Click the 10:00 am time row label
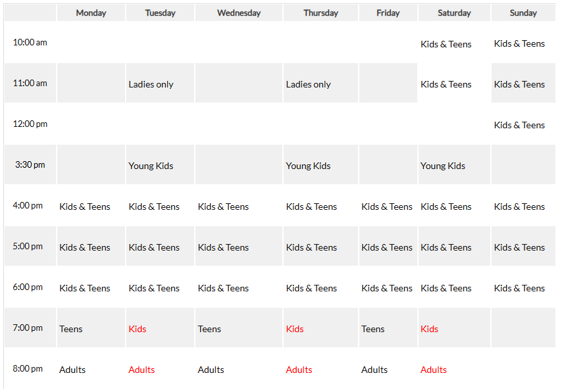Viewport: 562px width, 392px height. (x=30, y=42)
